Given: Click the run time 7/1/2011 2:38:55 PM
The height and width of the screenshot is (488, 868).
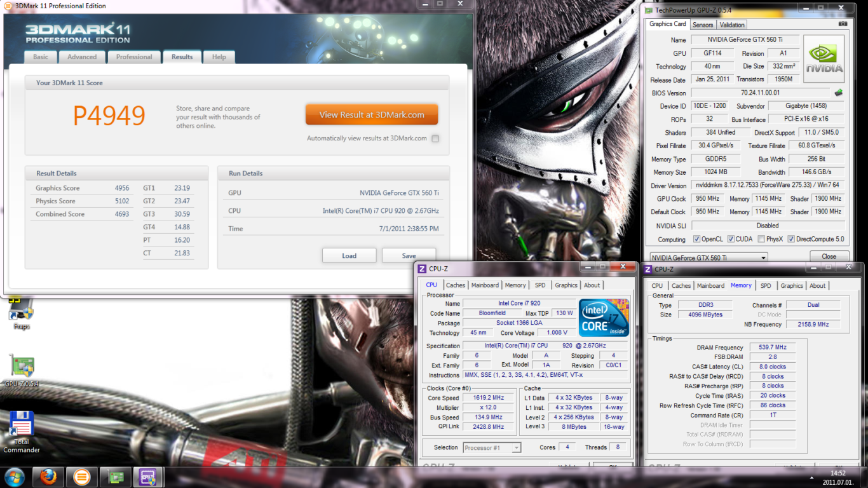Looking at the screenshot, I should click(409, 229).
